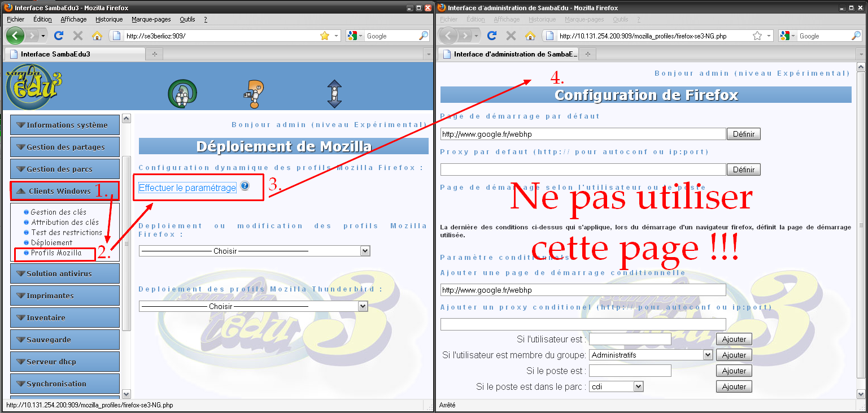Click Ajouter beside Si l'utilisateur est
Viewport: 868px width, 413px height.
tap(734, 339)
